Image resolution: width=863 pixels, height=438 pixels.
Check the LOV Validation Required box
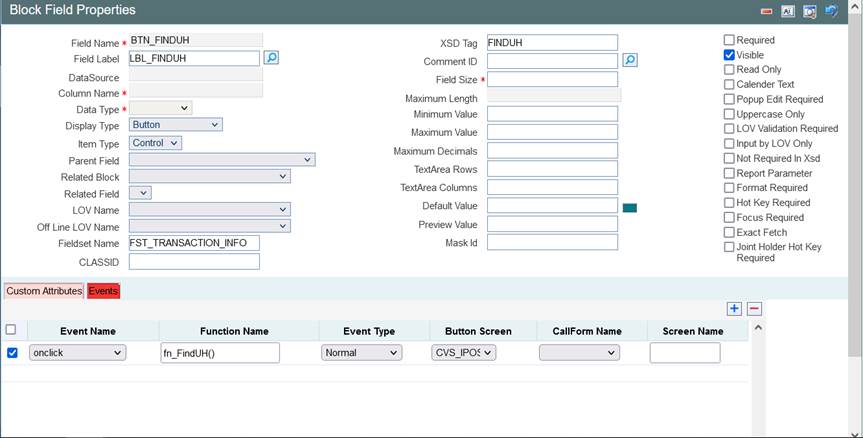[x=729, y=128]
